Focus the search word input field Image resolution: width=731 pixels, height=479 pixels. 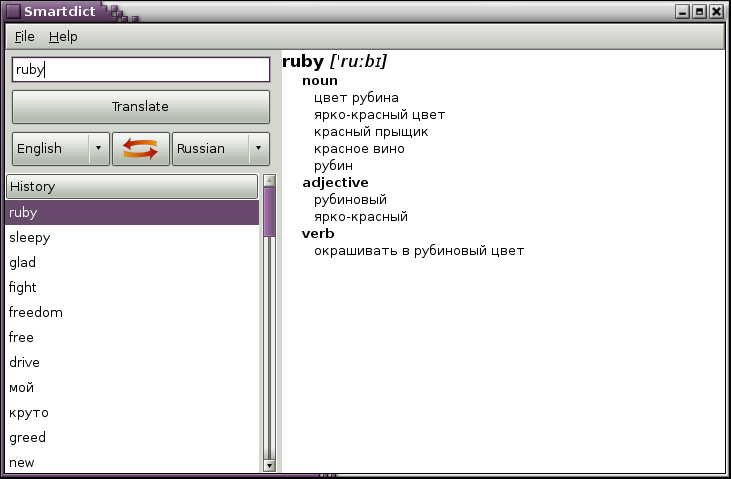point(141,69)
